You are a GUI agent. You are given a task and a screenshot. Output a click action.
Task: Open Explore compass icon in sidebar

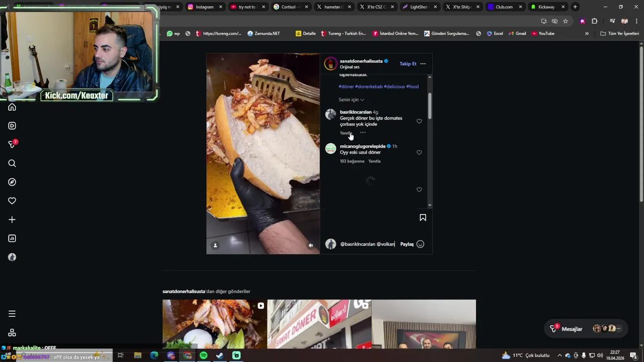[12, 182]
